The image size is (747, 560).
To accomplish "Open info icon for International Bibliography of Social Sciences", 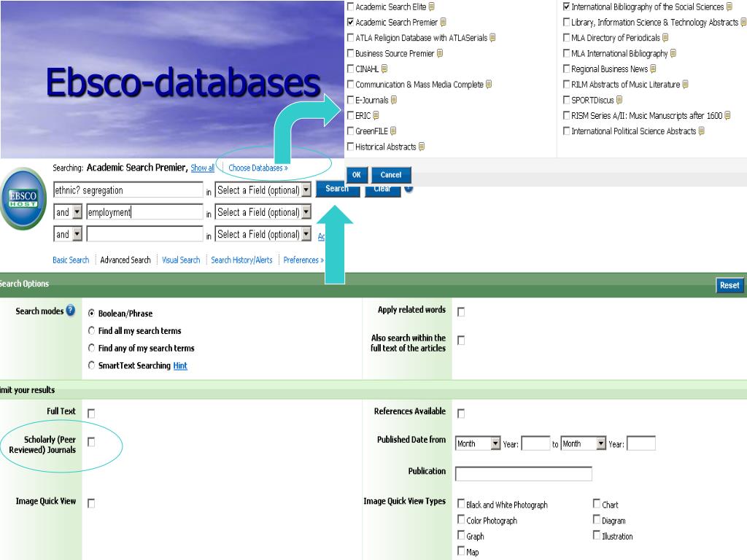I will (729, 7).
